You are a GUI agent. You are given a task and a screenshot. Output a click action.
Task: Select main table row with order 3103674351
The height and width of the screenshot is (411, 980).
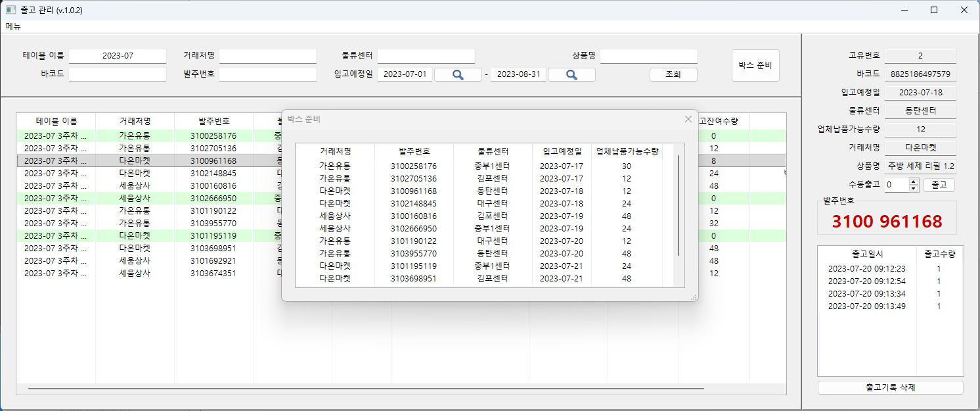coord(401,273)
